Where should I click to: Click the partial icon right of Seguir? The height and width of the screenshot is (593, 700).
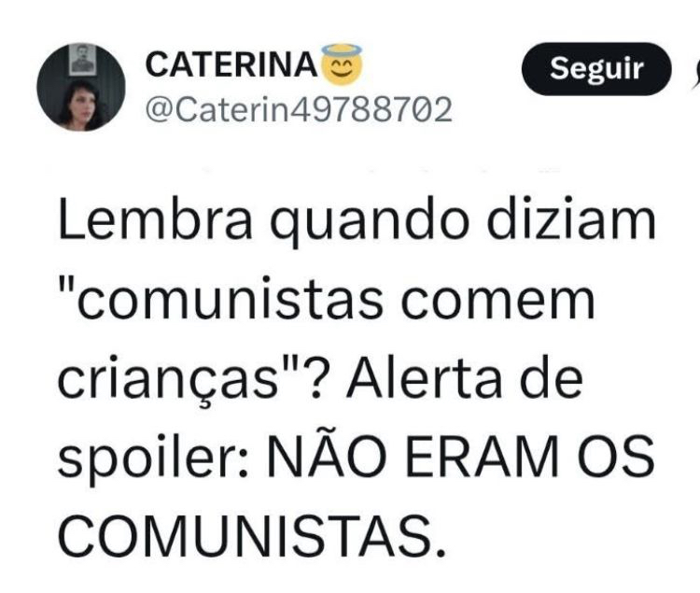tap(695, 74)
